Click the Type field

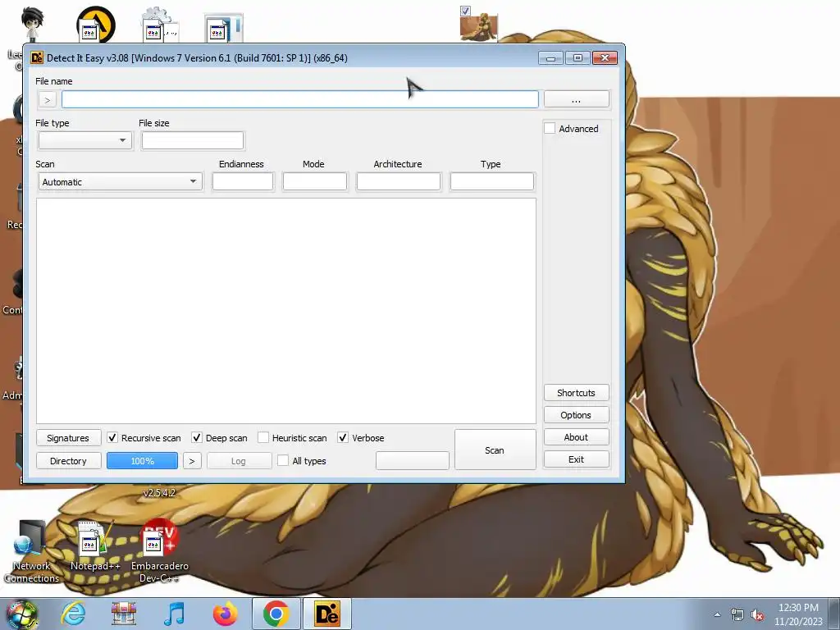click(492, 181)
